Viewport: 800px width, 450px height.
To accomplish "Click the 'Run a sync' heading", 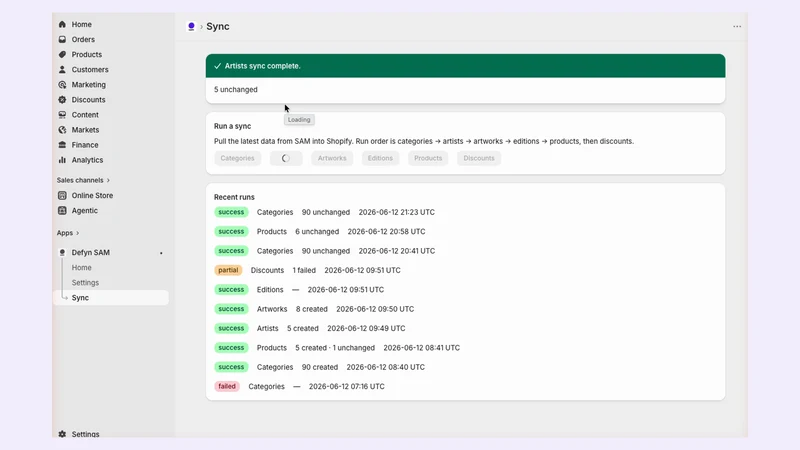I will pos(233,126).
